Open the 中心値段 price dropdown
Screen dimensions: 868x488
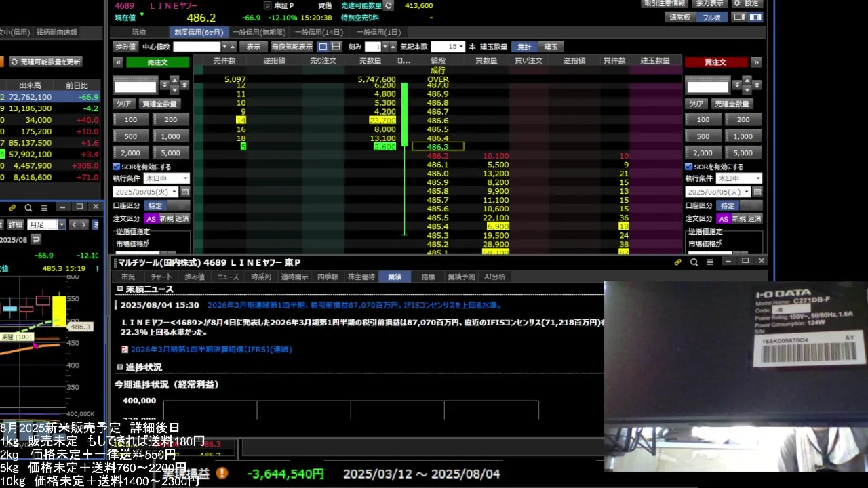click(x=224, y=47)
